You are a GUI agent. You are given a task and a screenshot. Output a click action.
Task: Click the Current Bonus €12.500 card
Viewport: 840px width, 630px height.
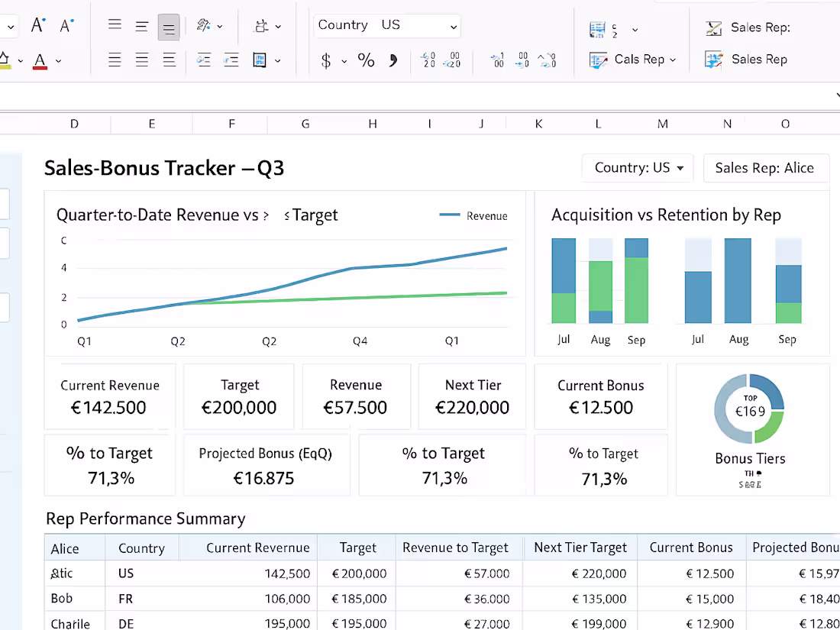tap(600, 397)
